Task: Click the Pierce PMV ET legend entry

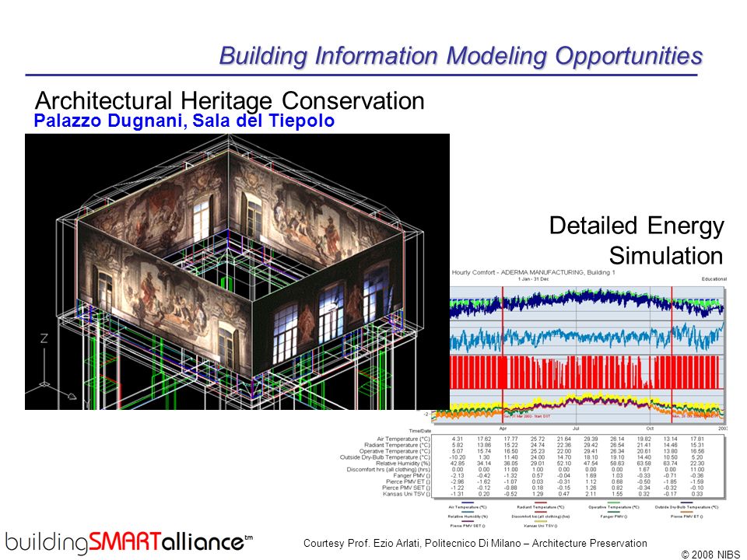Action: (x=686, y=515)
